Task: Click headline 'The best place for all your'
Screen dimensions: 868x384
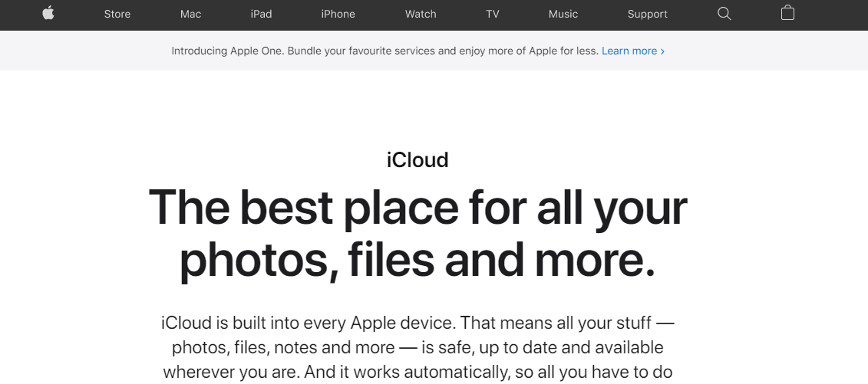Action: (x=418, y=208)
